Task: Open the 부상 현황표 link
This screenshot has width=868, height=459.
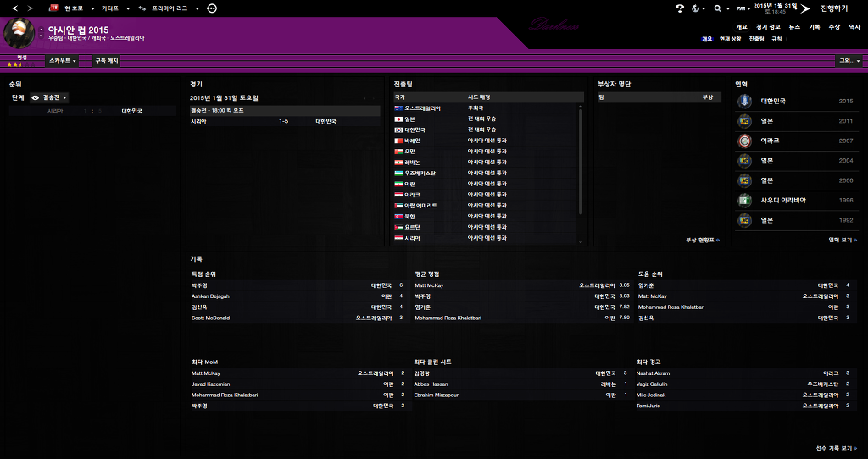Action: pos(703,240)
